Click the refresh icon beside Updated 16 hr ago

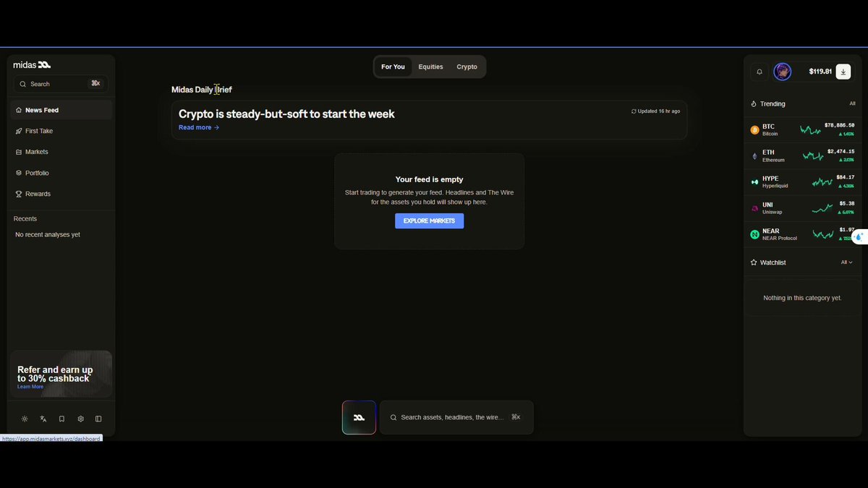click(634, 111)
